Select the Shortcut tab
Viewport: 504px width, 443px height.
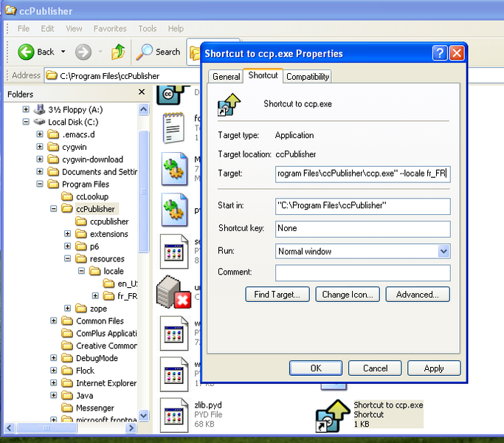pos(263,75)
